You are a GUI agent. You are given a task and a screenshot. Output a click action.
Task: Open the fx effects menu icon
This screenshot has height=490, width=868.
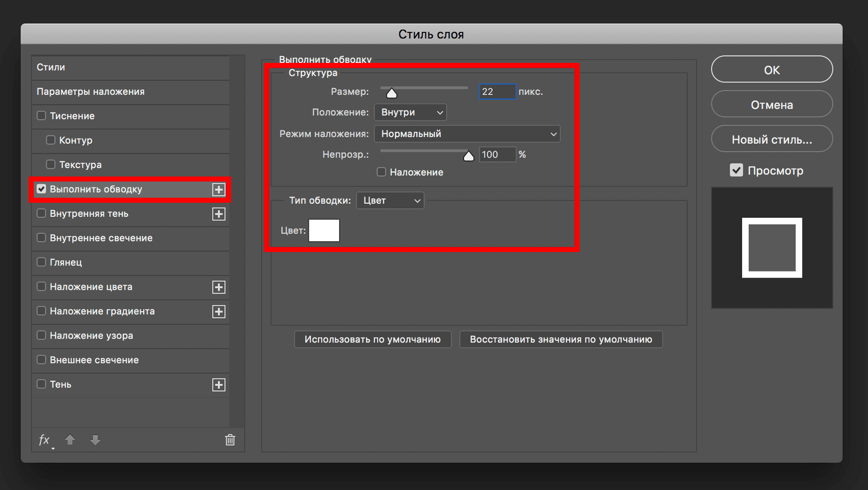pos(44,440)
